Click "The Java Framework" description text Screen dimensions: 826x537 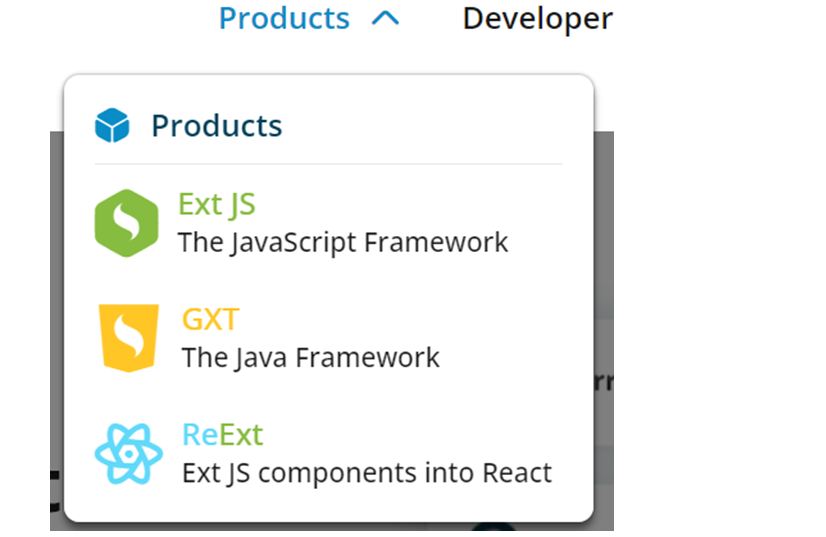(x=310, y=357)
